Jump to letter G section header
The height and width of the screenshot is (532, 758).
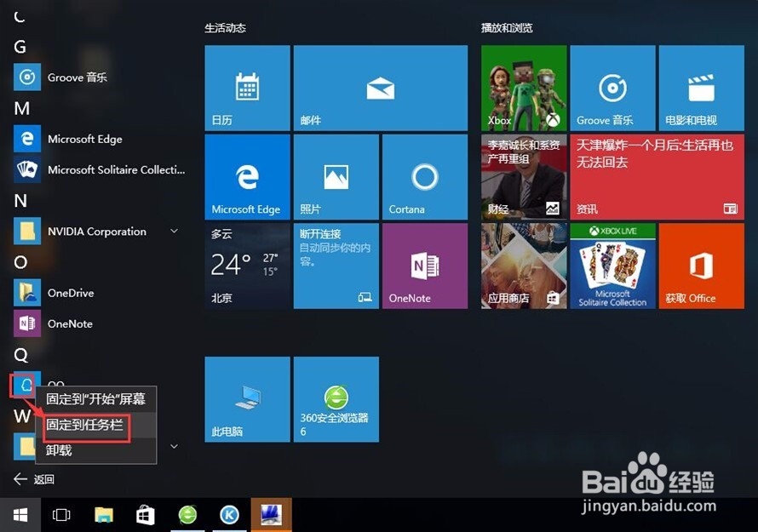point(20,47)
